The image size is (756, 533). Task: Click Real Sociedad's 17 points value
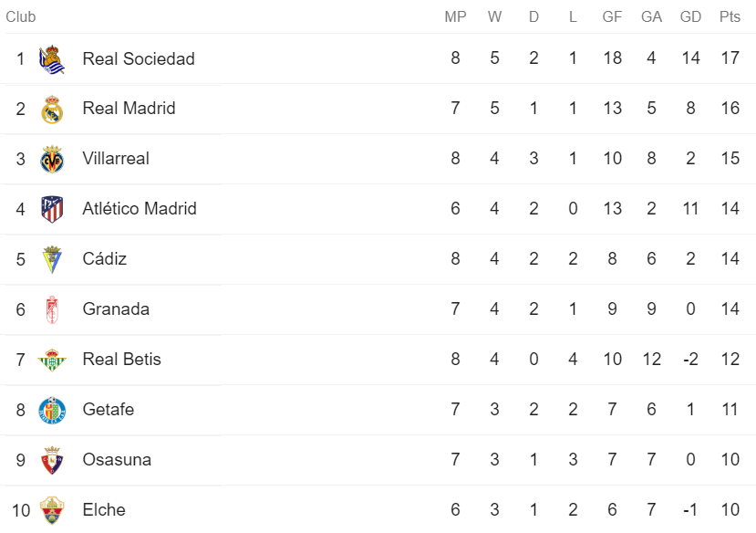(x=730, y=58)
